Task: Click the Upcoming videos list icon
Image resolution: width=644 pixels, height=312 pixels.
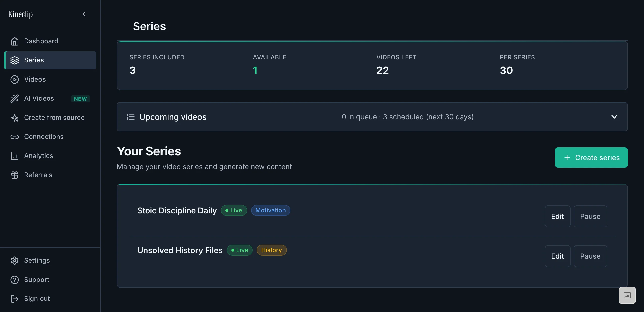Action: [130, 117]
